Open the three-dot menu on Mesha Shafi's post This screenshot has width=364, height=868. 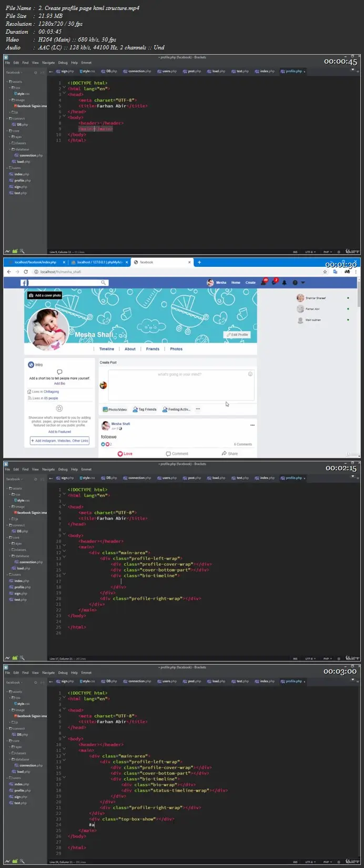(252, 425)
